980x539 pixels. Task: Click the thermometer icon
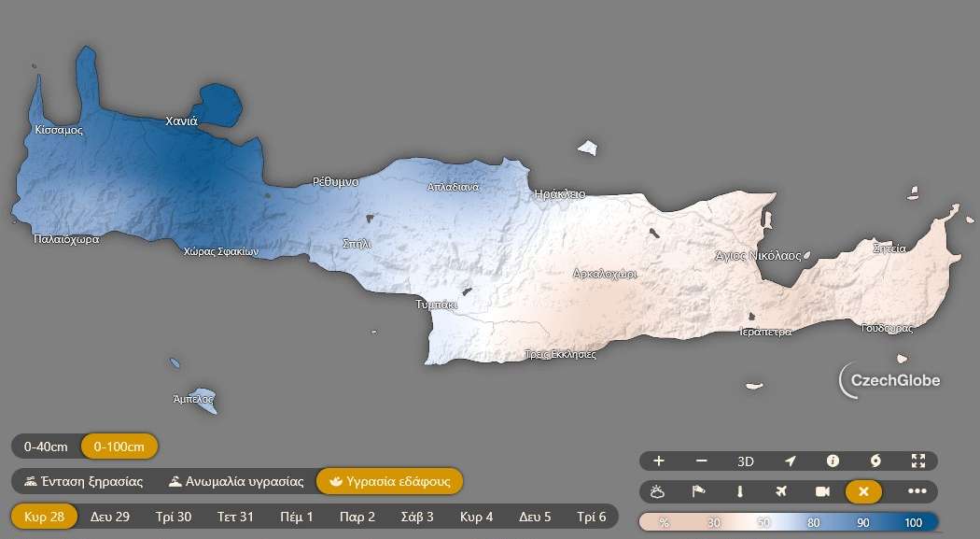click(739, 491)
